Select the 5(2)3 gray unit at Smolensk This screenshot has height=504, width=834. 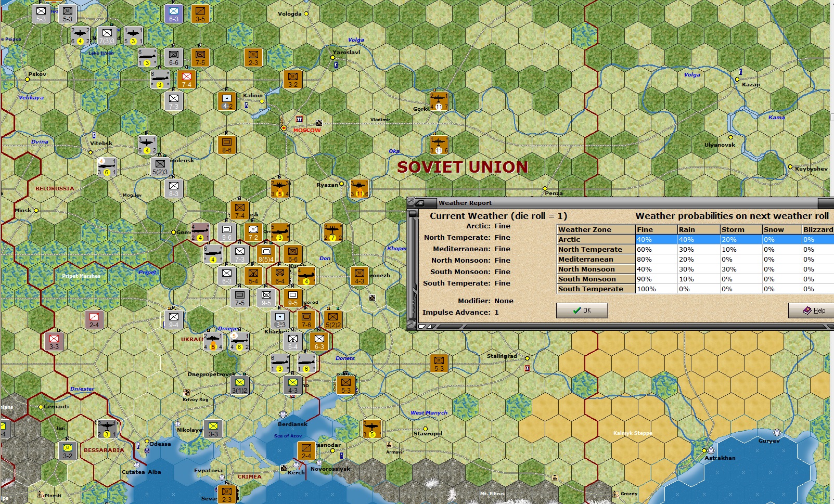pyautogui.click(x=160, y=167)
